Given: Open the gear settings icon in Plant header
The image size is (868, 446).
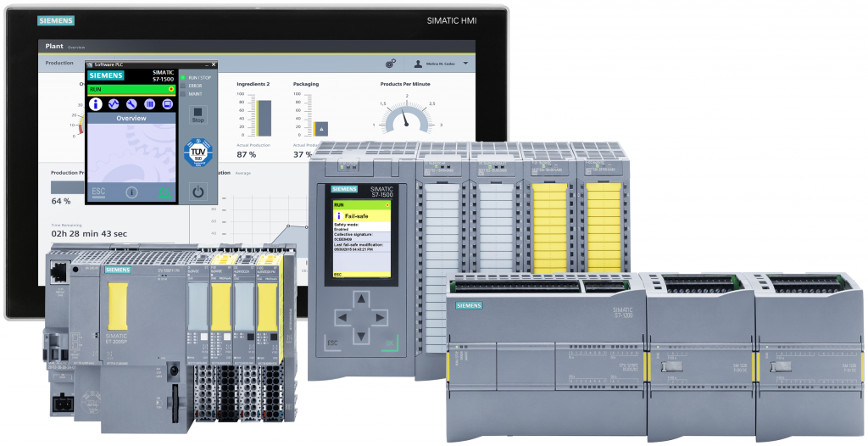Looking at the screenshot, I should coord(391,64).
